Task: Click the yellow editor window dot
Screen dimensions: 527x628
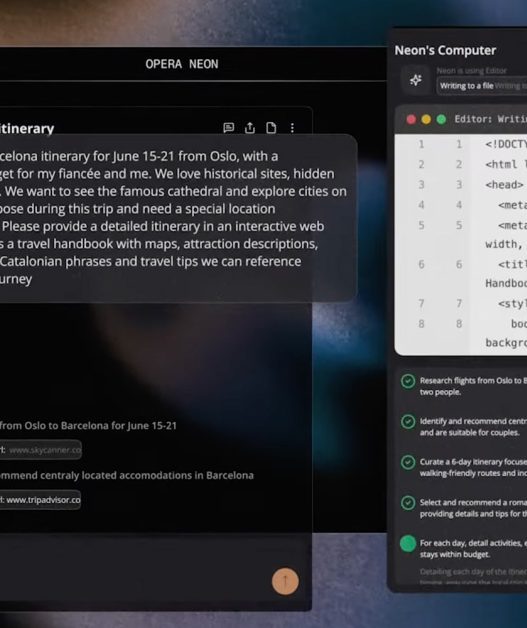Action: pos(426,119)
